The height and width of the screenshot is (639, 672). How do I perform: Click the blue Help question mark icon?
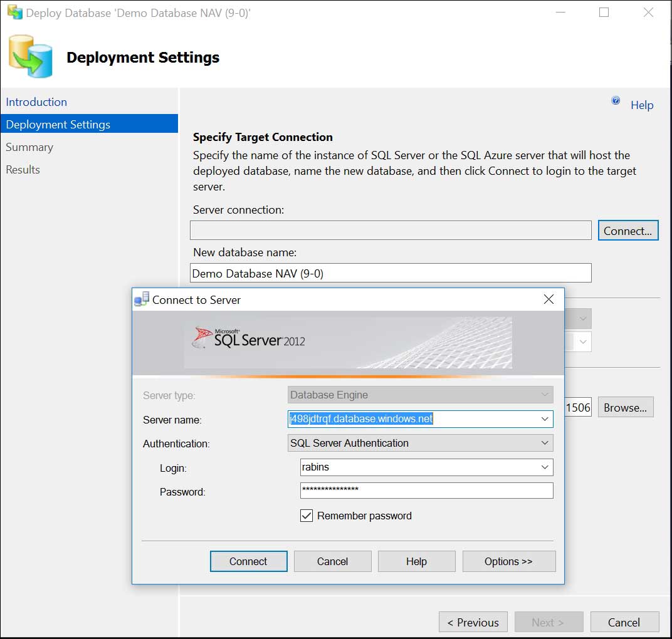(x=616, y=100)
